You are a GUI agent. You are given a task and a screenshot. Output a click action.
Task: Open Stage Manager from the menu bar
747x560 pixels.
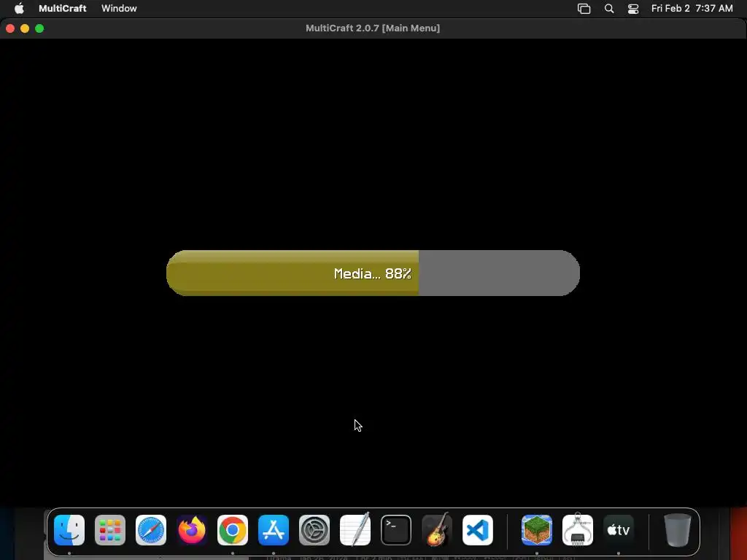584,9
